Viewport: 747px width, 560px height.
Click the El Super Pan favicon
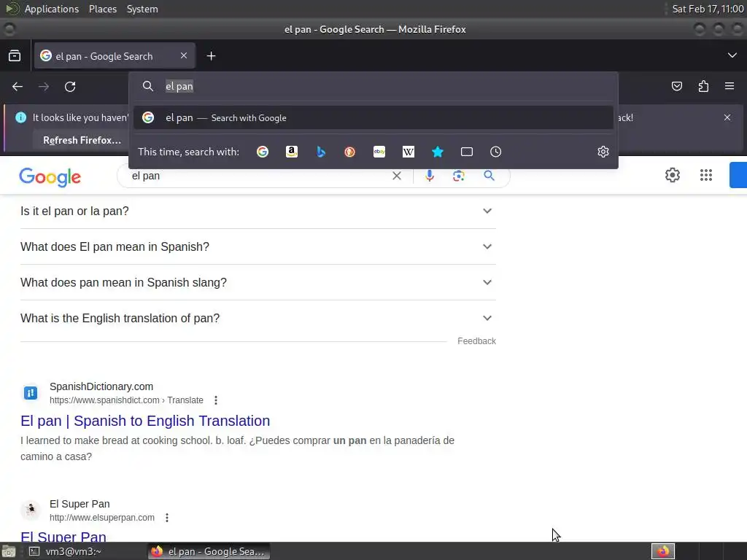tap(31, 510)
